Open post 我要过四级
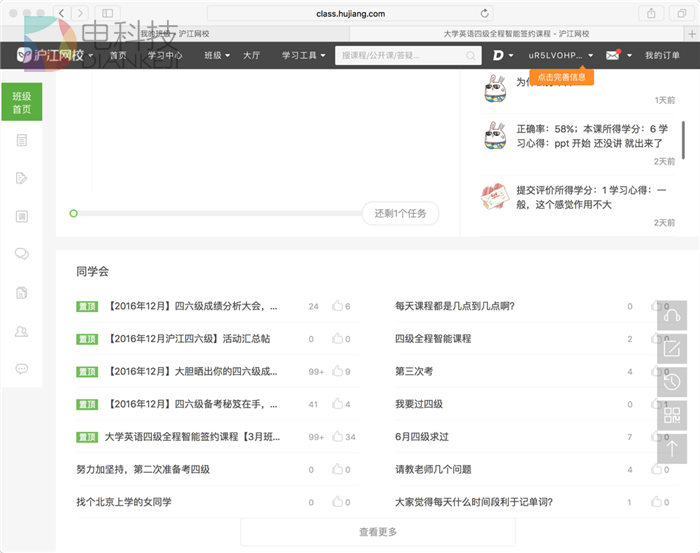 pyautogui.click(x=419, y=404)
